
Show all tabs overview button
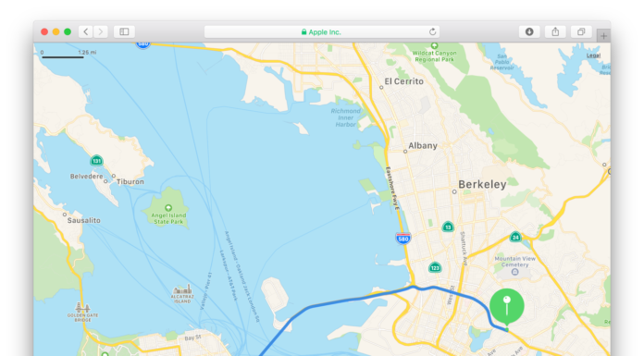click(581, 31)
